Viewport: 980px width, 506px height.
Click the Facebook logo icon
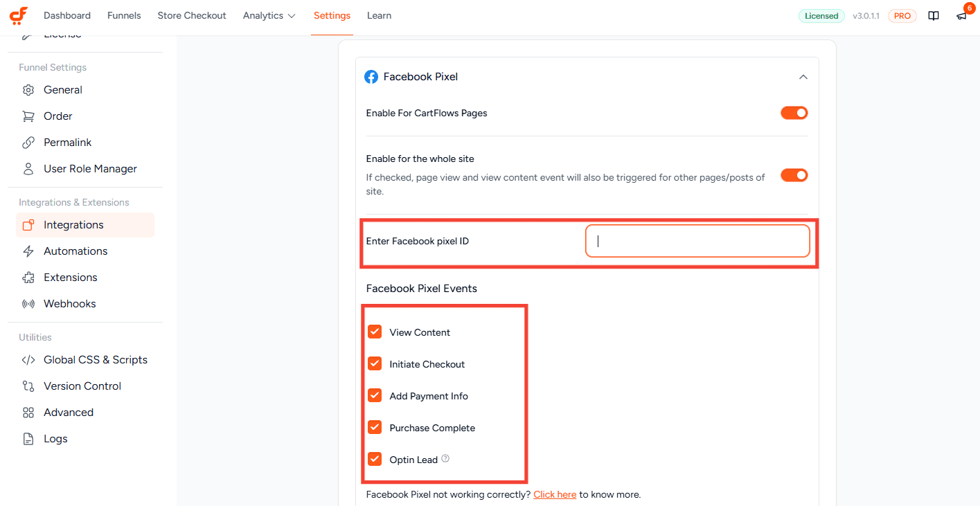[371, 77]
